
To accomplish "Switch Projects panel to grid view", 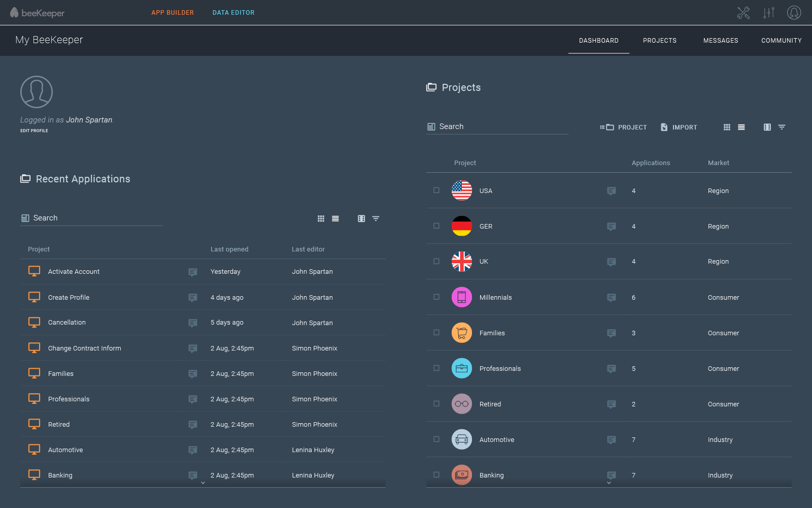I will coord(727,128).
